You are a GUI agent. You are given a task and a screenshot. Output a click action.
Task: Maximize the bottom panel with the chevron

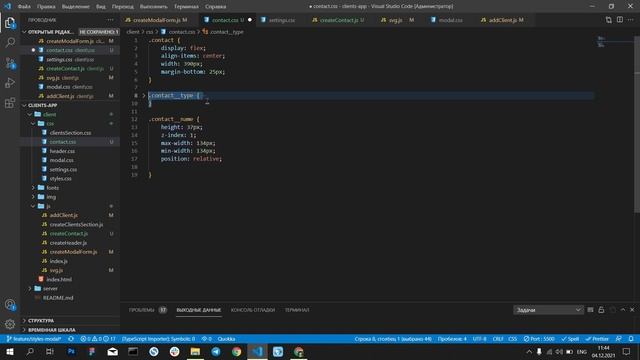tap(623, 310)
